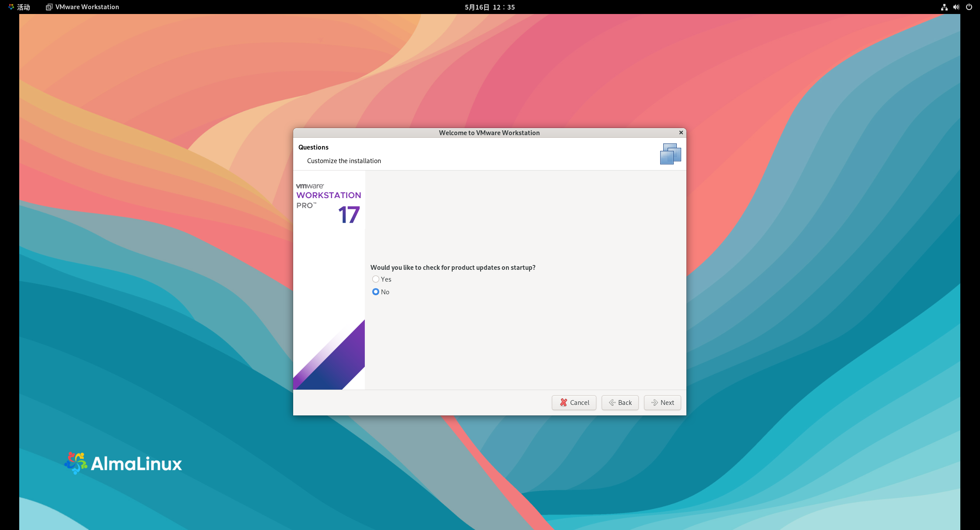This screenshot has height=530, width=980.
Task: Click the 'Welcome to VMware Workstation' title bar
Action: (x=489, y=132)
